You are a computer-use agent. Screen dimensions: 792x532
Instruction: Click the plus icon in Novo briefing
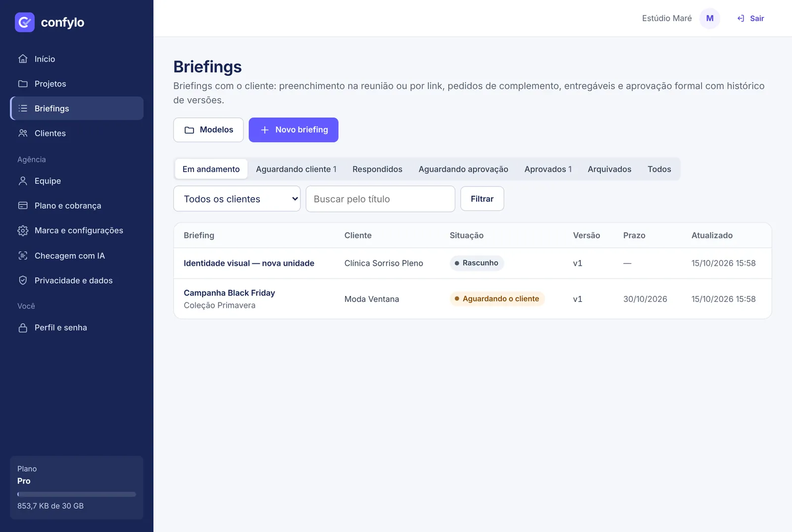pos(265,130)
